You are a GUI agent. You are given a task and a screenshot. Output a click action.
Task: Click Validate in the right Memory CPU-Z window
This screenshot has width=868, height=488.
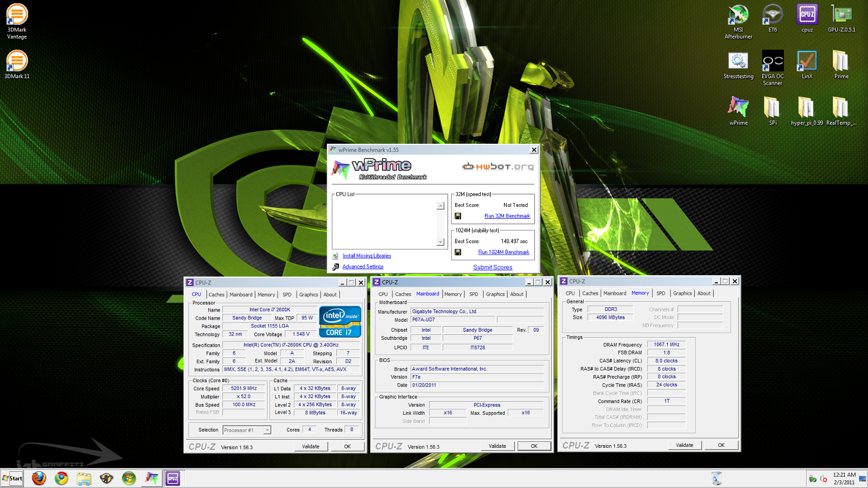(685, 445)
